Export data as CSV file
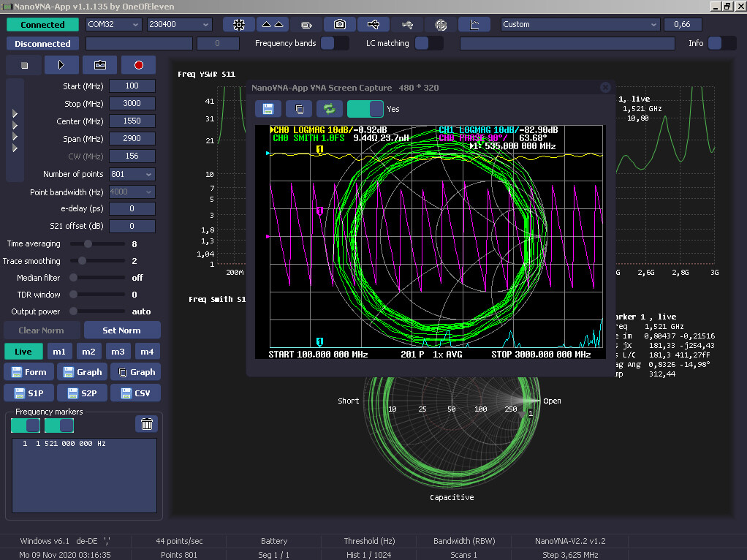The image size is (747, 560). (136, 393)
